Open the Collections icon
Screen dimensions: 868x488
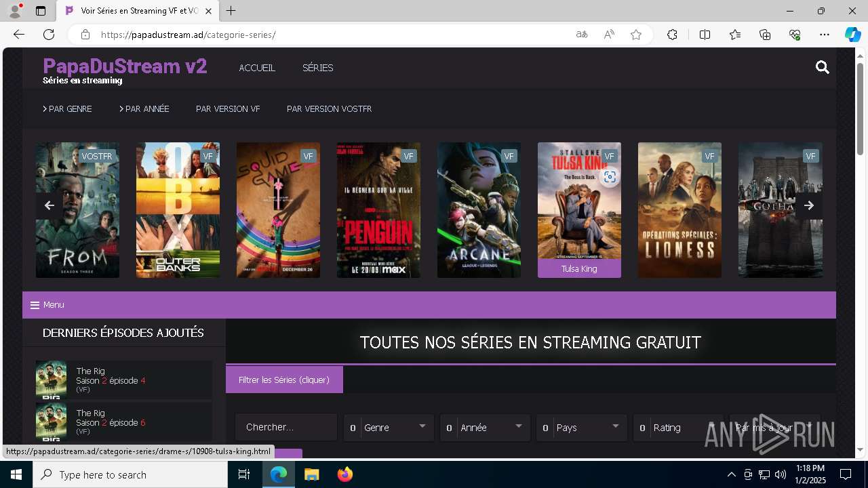[x=765, y=35]
